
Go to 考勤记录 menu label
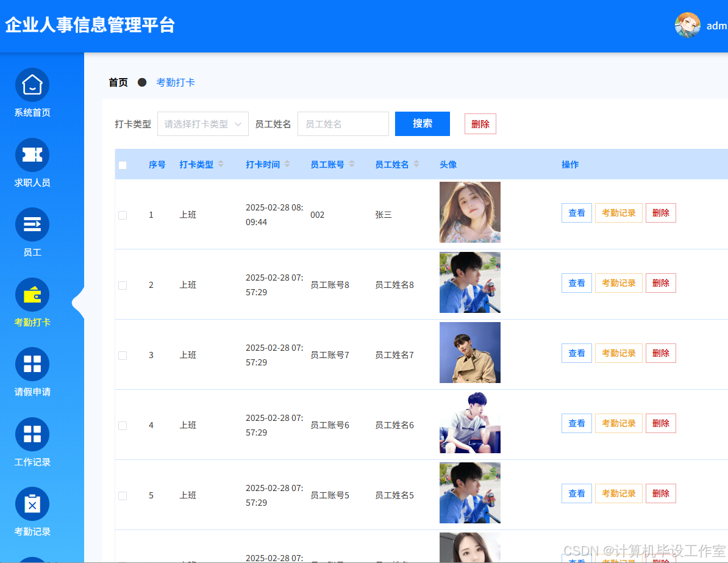pos(32,532)
